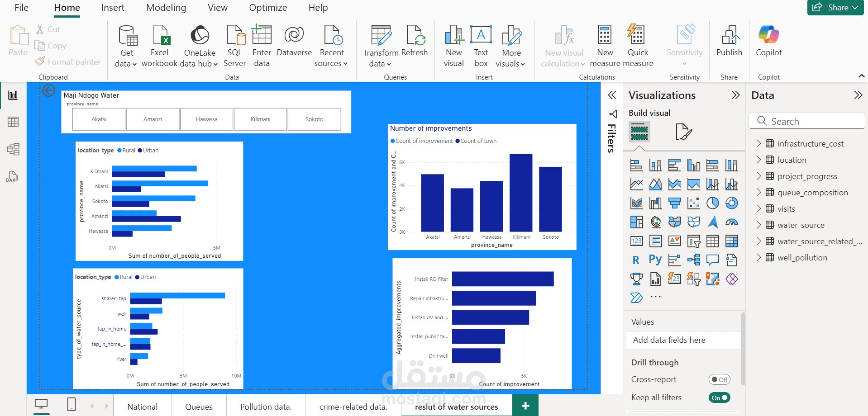Select the Gauge visual
This screenshot has width=868, height=416.
pos(731,222)
